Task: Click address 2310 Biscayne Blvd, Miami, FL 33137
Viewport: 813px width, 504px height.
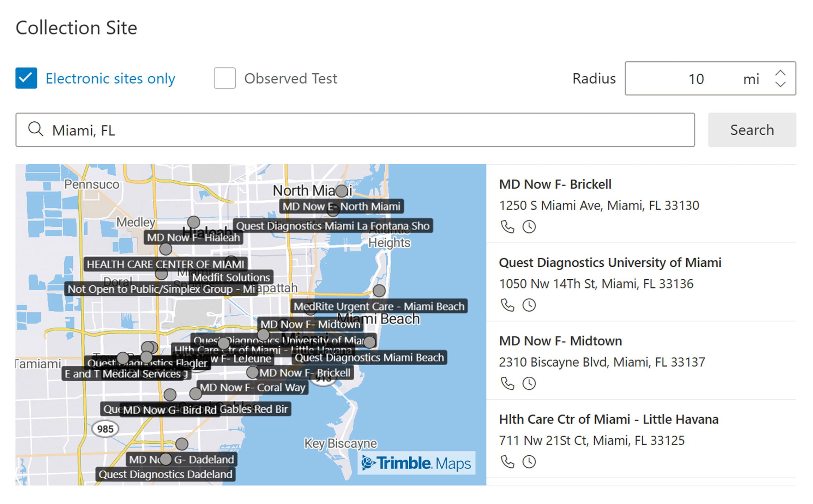Action: click(x=602, y=362)
